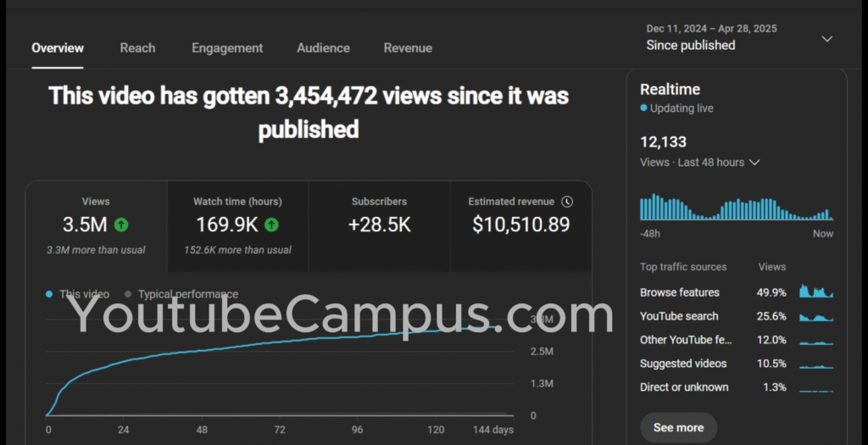
Task: Click the 1.3M y-axis label
Action: point(542,384)
